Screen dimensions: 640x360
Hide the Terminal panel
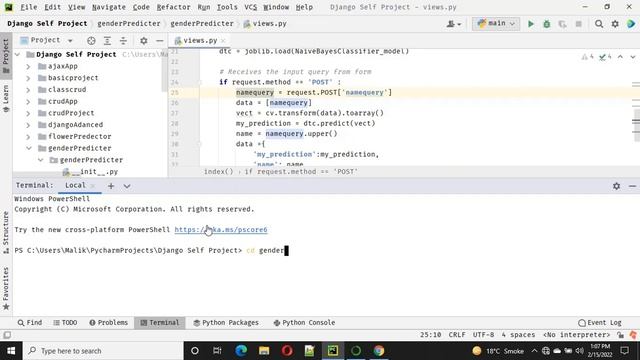pos(632,186)
